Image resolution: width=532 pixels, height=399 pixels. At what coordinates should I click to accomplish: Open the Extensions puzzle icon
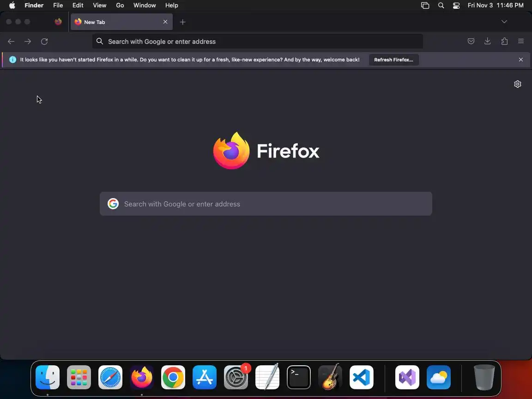[504, 42]
